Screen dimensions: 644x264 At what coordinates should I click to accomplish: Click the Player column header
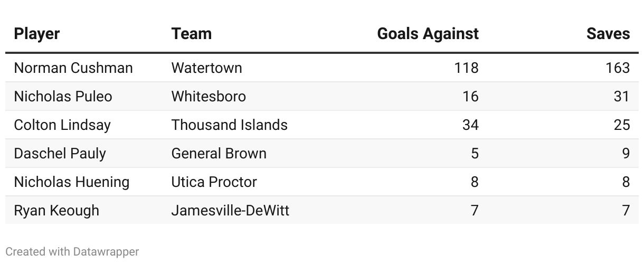point(37,34)
